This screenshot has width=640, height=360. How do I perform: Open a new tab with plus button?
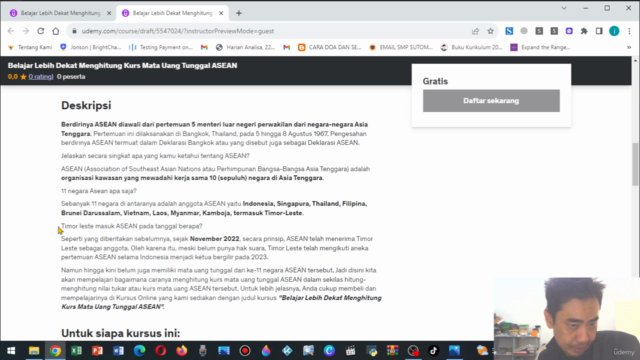(239, 13)
